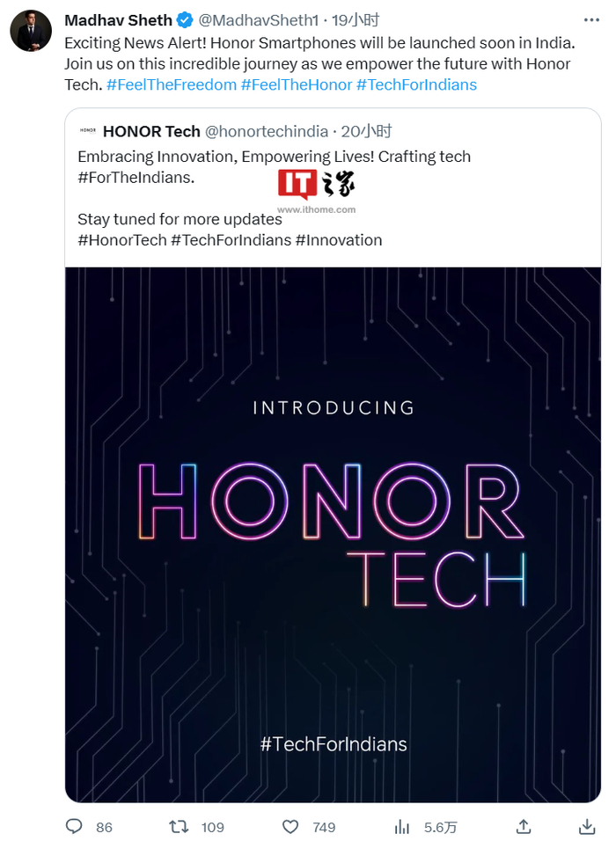Open the view analytics bar chart icon
The image size is (616, 841).
pos(402,826)
